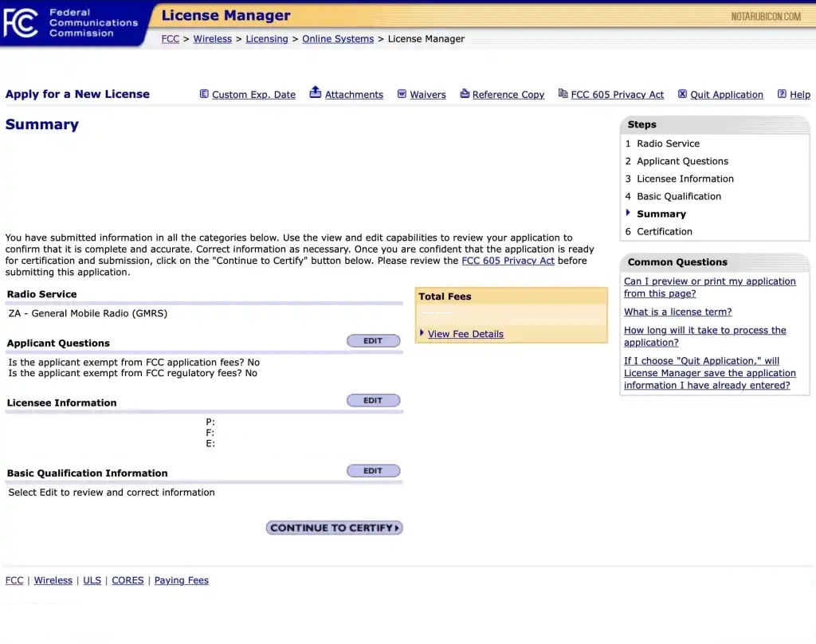Follow the Paying Fees footer link
The image size is (816, 644).
(x=181, y=580)
